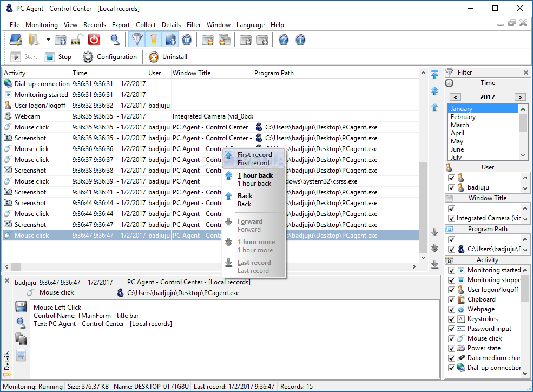Open the Records menu
This screenshot has width=533, height=392.
tap(95, 25)
